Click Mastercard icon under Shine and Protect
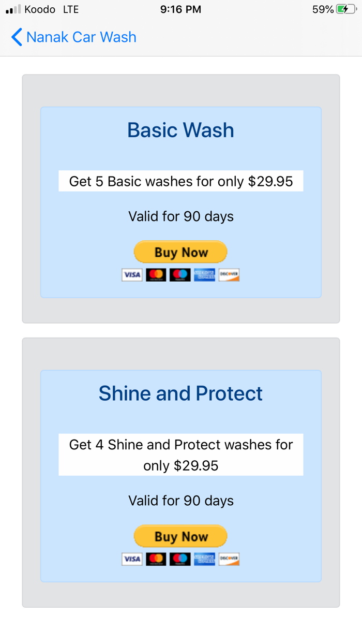This screenshot has width=362, height=644. pyautogui.click(x=156, y=559)
